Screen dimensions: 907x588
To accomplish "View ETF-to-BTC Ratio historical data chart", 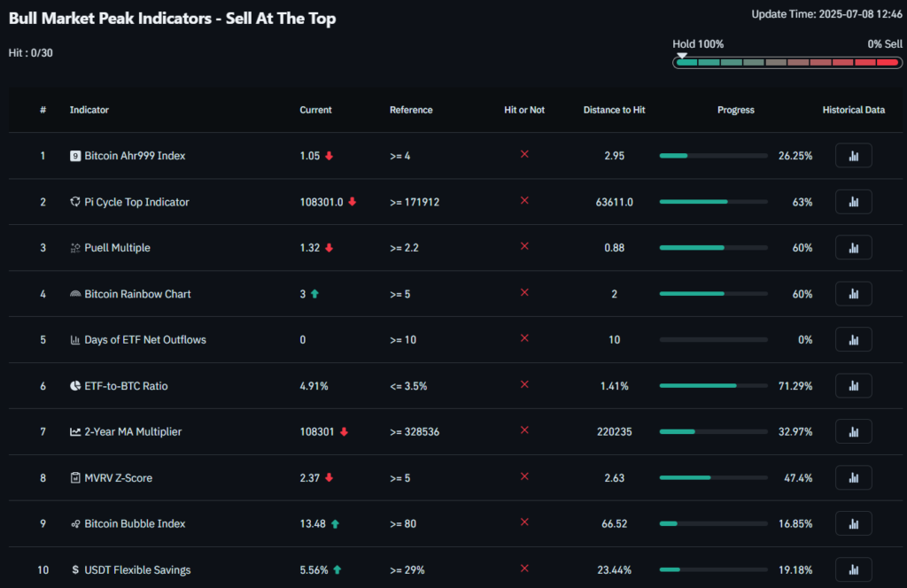I will click(853, 386).
